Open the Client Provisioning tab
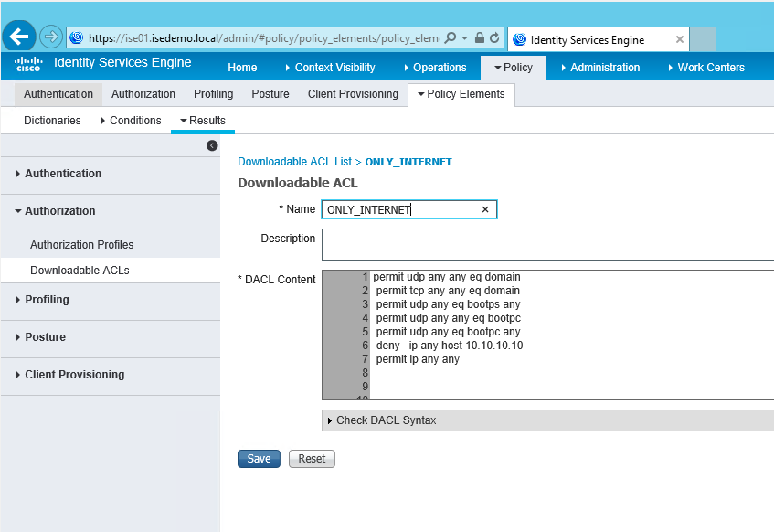Screen dimensions: 774x532 pyautogui.click(x=353, y=94)
